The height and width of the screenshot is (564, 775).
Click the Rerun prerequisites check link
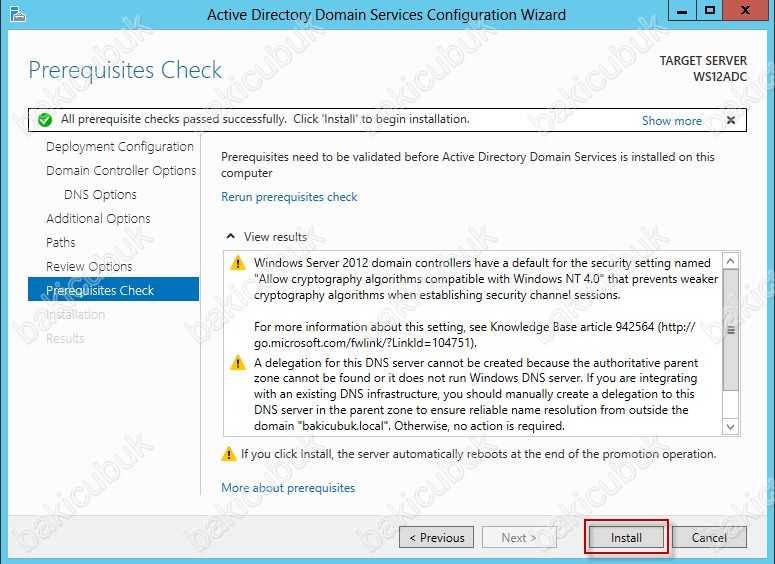coord(289,197)
